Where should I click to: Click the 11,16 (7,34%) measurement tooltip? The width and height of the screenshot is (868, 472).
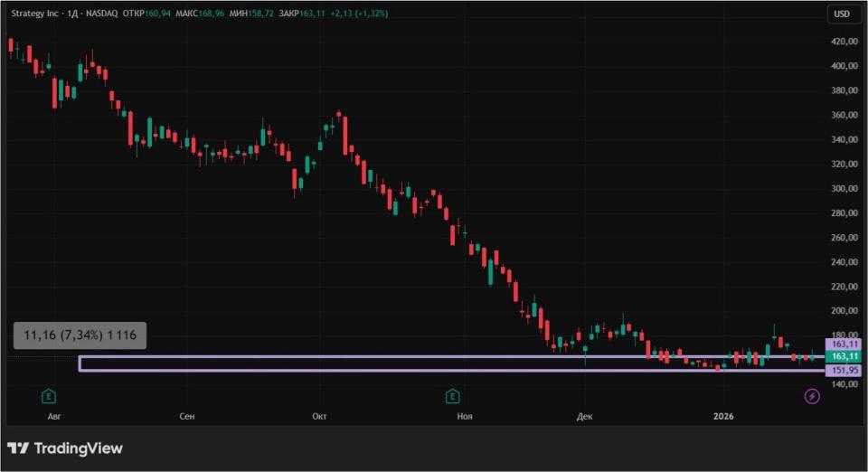coord(80,335)
